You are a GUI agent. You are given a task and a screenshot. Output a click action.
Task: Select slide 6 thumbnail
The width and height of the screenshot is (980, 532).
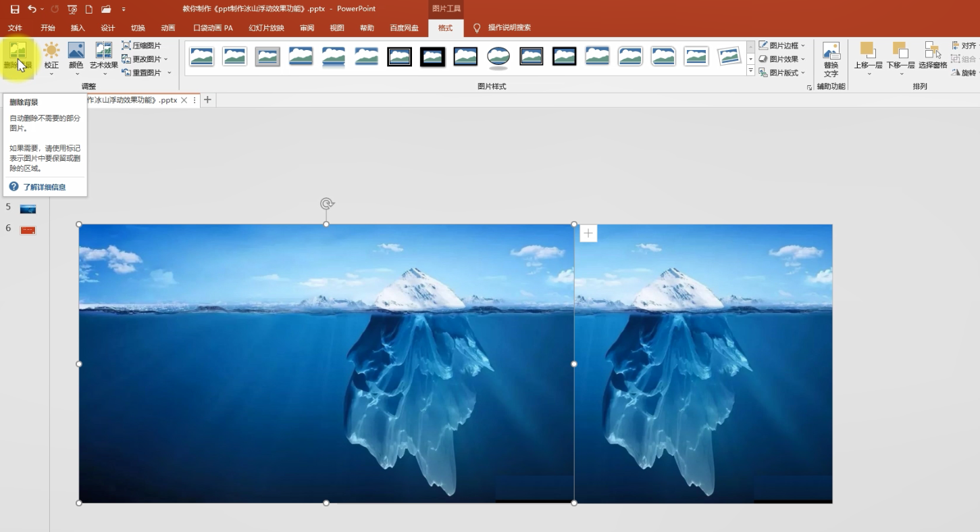28,231
